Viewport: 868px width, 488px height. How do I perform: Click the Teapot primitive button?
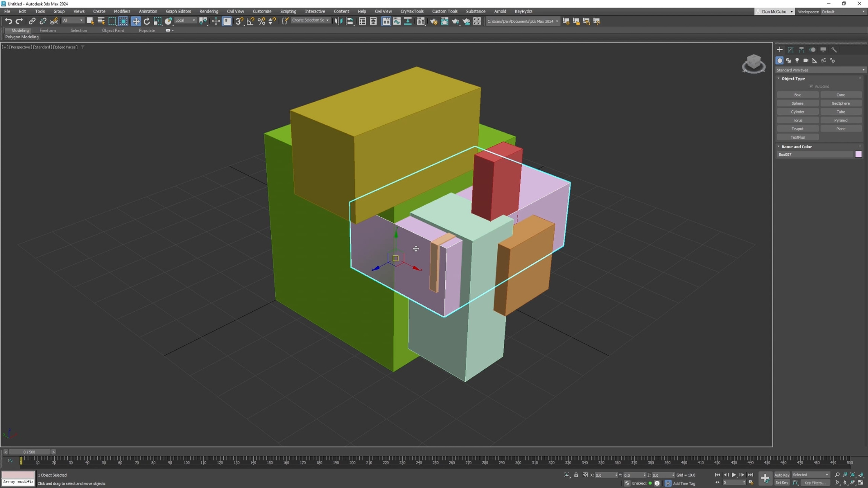pyautogui.click(x=797, y=129)
